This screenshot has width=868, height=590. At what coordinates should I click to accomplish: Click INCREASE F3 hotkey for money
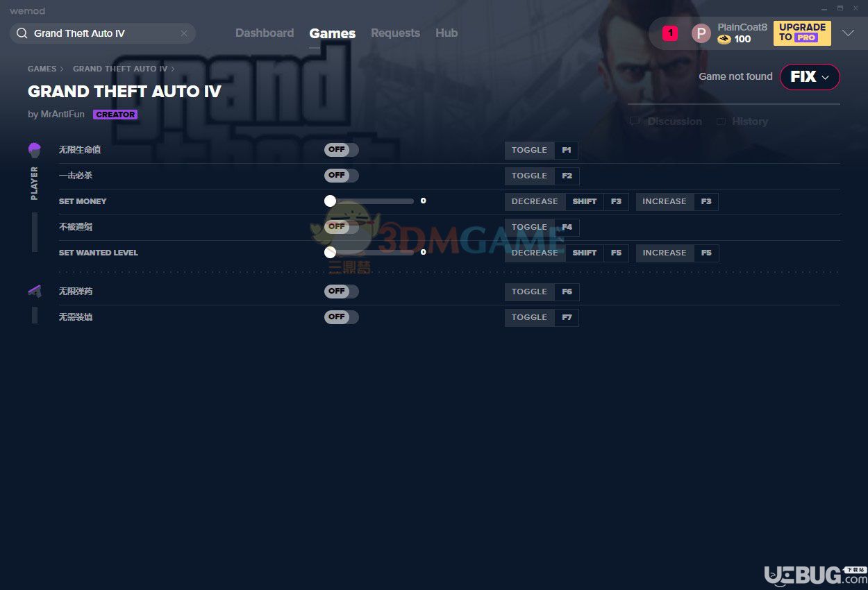click(x=677, y=201)
